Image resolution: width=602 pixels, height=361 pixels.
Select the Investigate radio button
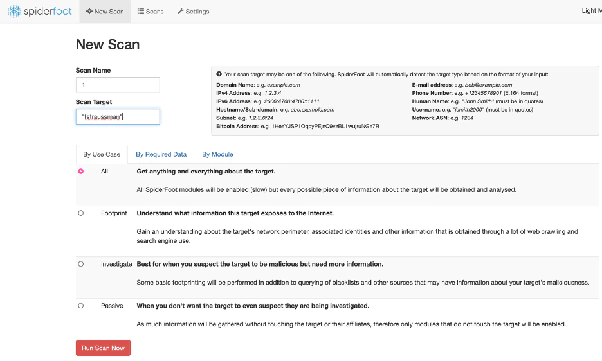pyautogui.click(x=81, y=264)
